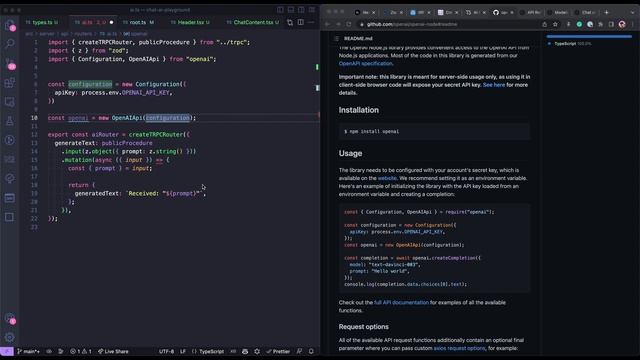The width and height of the screenshot is (640, 360).
Task: Focus the github.com address bar
Action: (x=449, y=24)
